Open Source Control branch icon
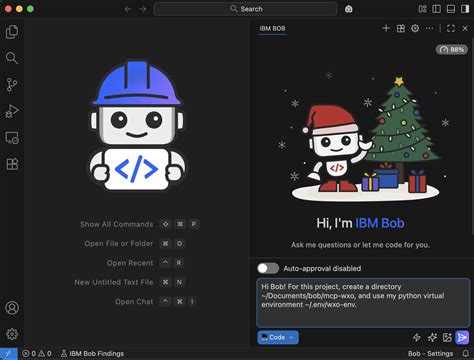The height and width of the screenshot is (360, 474). pyautogui.click(x=12, y=85)
